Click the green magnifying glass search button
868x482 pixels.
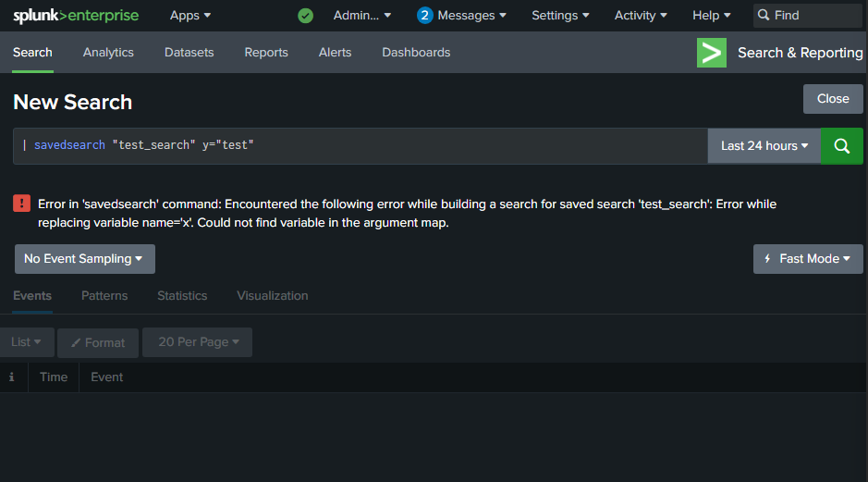(841, 146)
